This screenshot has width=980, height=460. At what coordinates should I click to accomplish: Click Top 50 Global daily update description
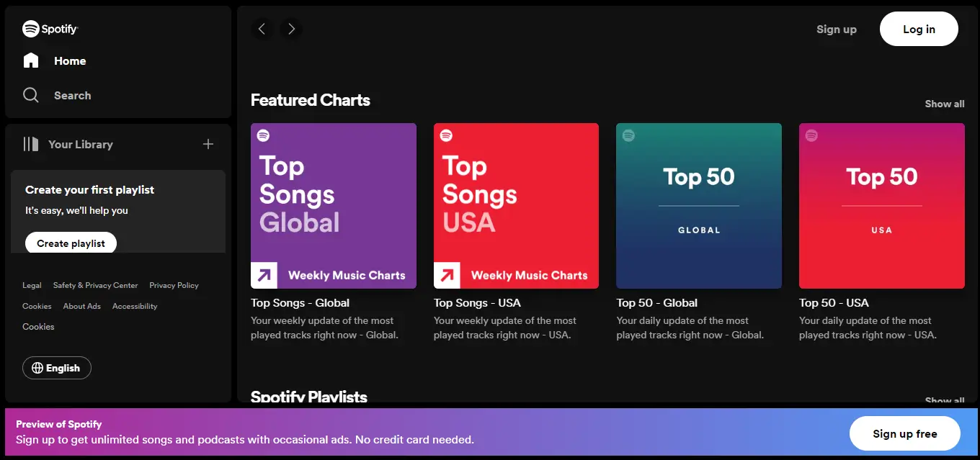[x=690, y=328]
